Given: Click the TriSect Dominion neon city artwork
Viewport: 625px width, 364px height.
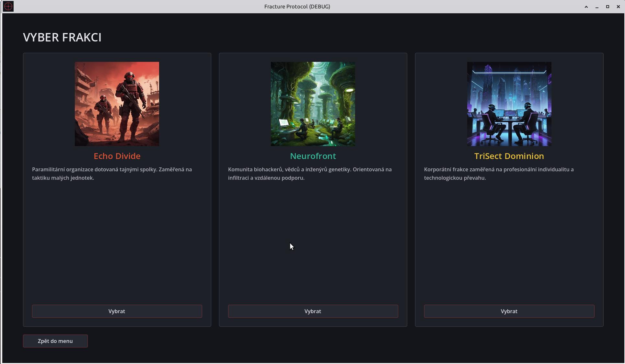Looking at the screenshot, I should (509, 104).
